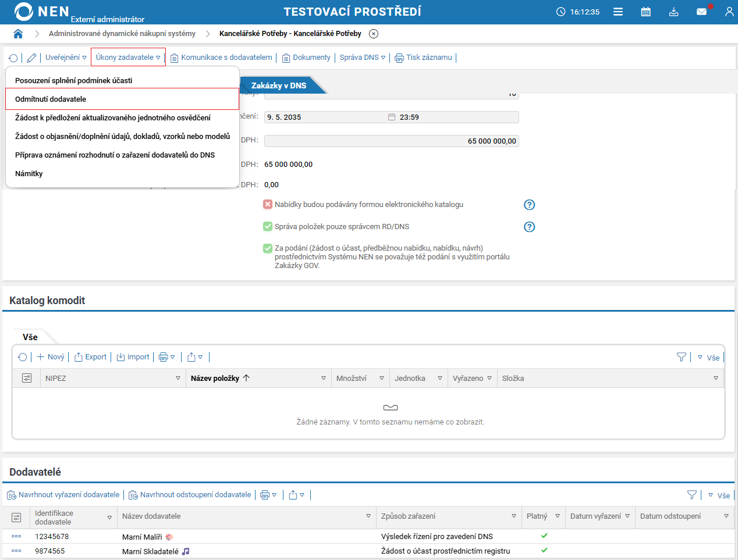Screen dimensions: 738x560
Task: Click the 65 000 000,00 value field
Action: tap(392, 141)
